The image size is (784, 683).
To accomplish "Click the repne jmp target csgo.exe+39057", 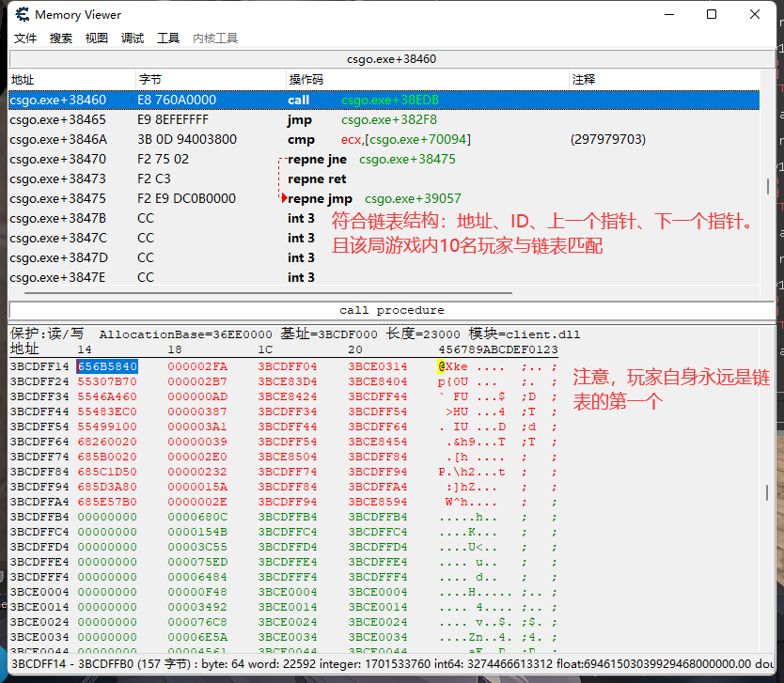I will (413, 199).
